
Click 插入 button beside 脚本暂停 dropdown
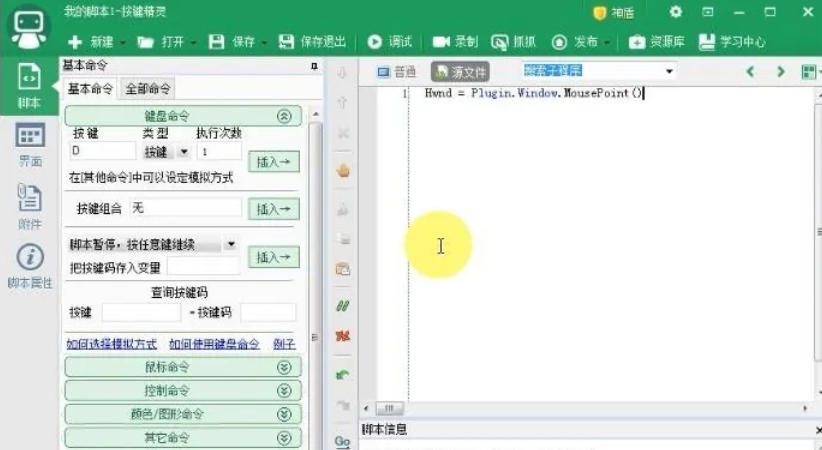[x=274, y=258]
